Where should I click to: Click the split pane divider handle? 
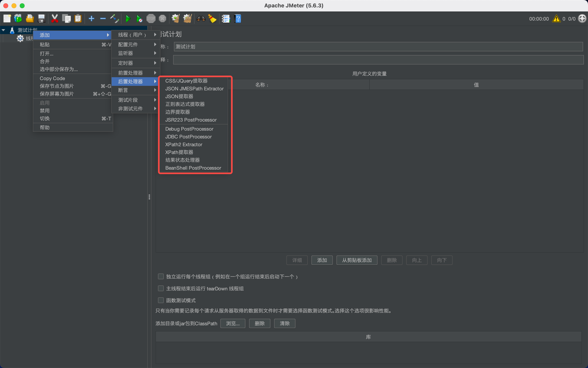tap(149, 197)
